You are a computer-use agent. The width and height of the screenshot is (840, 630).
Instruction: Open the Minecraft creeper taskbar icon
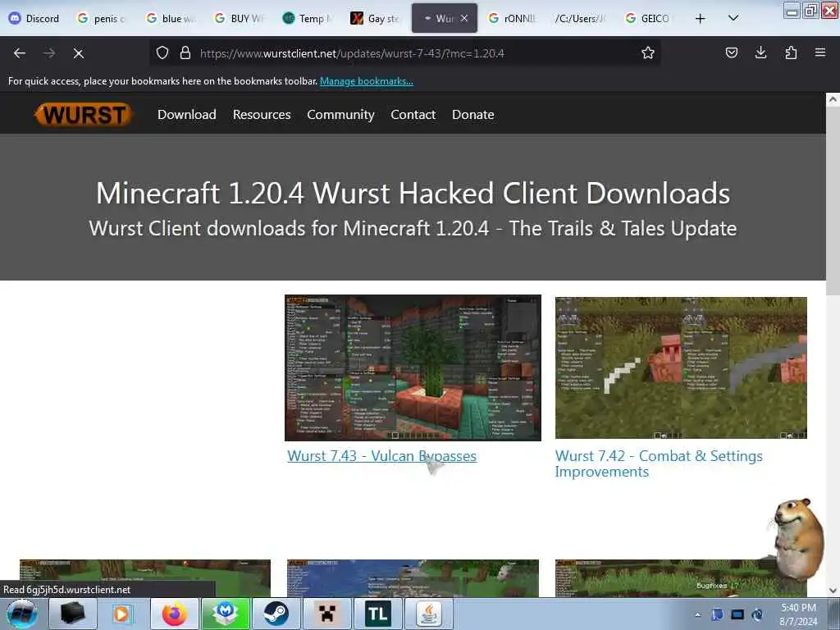326,614
